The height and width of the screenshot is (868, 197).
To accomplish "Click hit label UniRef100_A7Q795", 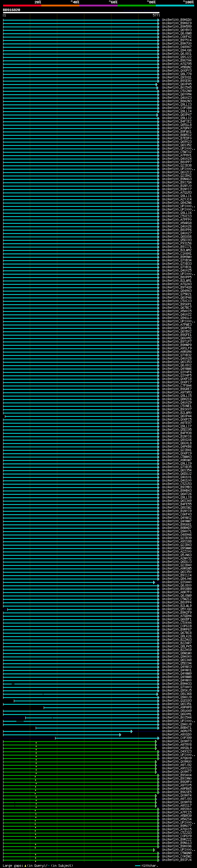I will [x=177, y=64].
